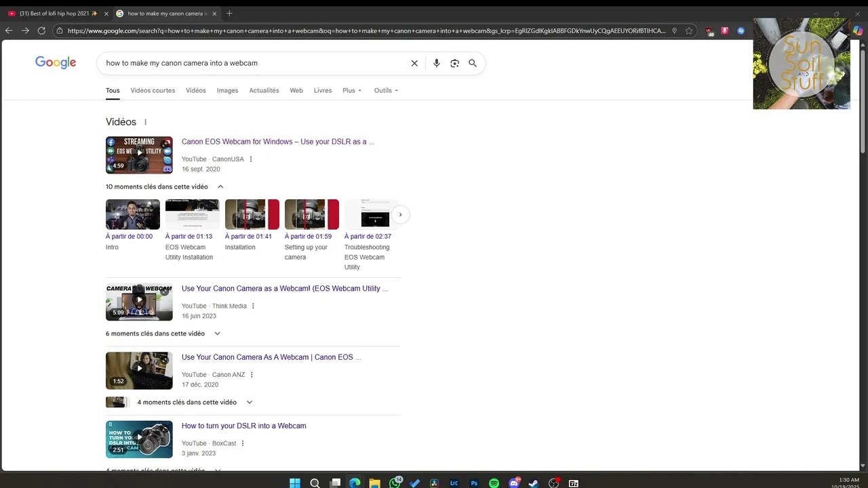The image size is (868, 488).
Task: Go back to the previous page
Action: (x=9, y=30)
